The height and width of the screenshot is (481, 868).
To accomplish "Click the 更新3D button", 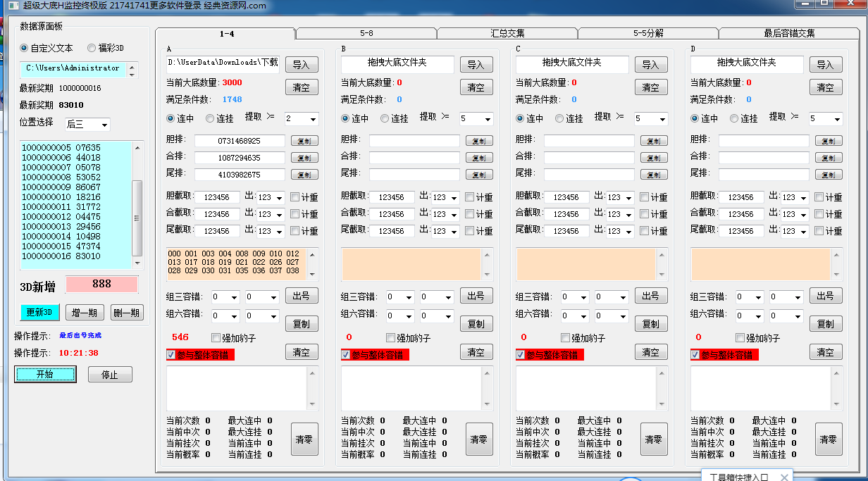I will (40, 313).
